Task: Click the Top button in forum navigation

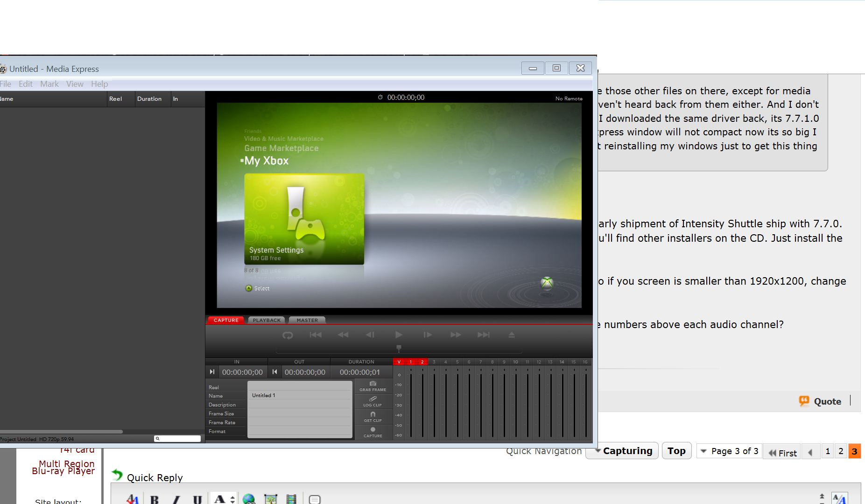Action: point(676,451)
